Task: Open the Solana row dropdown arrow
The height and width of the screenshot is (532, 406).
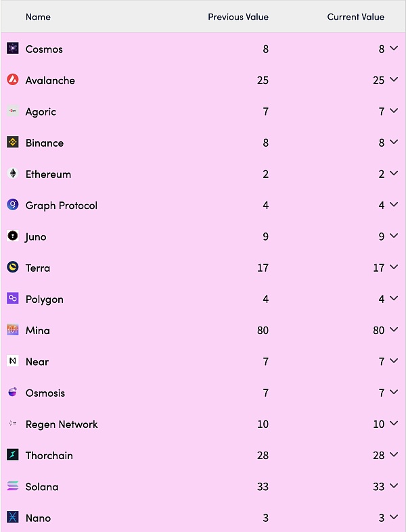Action: tap(394, 486)
